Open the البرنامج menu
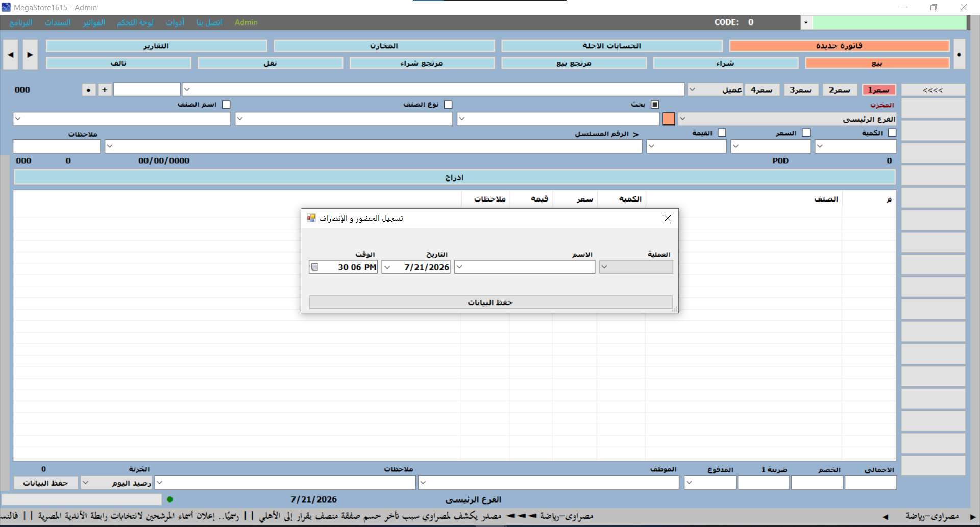The width and height of the screenshot is (980, 527). tap(21, 22)
